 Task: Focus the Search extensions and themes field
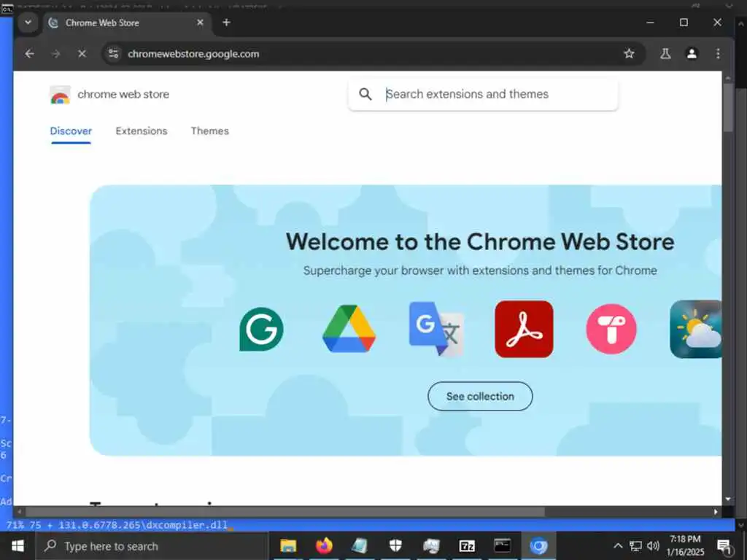click(x=483, y=94)
